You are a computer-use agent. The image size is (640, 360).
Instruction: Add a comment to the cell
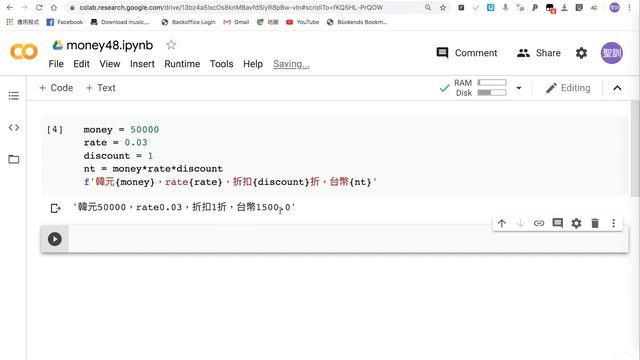click(558, 223)
